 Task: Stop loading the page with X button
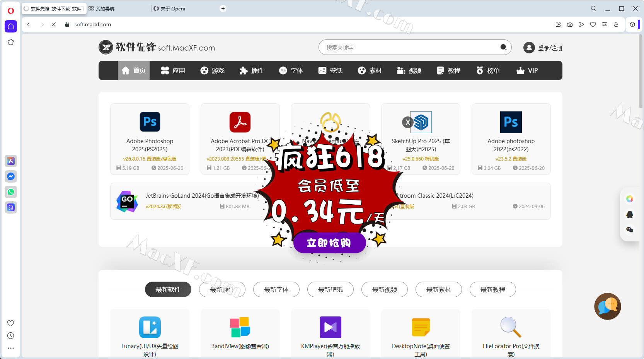click(54, 24)
